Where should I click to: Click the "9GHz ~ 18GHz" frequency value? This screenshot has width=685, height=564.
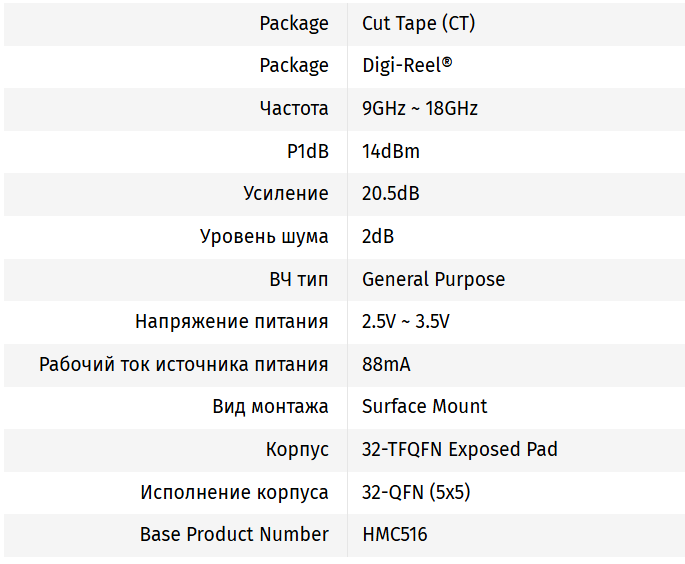(x=419, y=108)
